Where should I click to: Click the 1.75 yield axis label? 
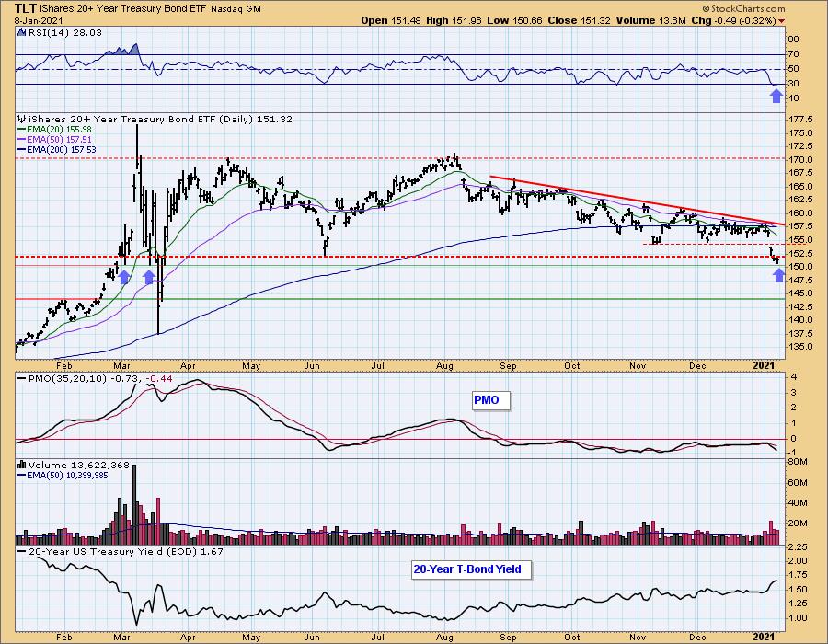pyautogui.click(x=798, y=575)
